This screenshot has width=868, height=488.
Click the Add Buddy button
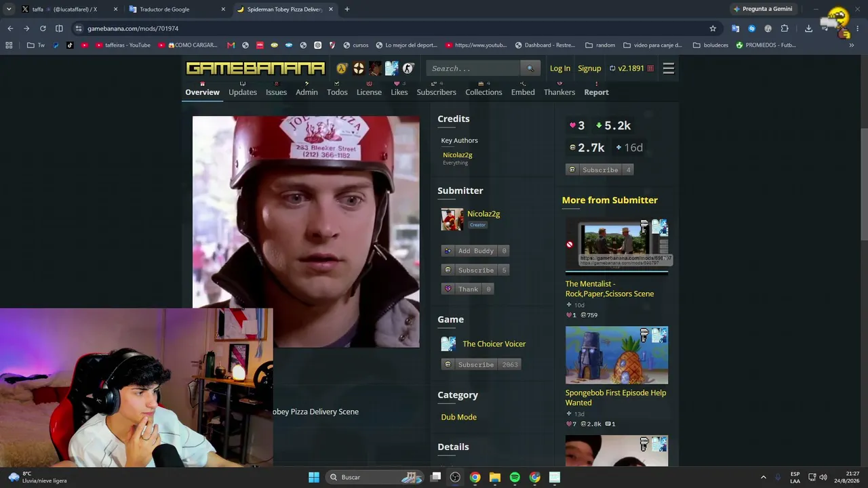coord(475,251)
